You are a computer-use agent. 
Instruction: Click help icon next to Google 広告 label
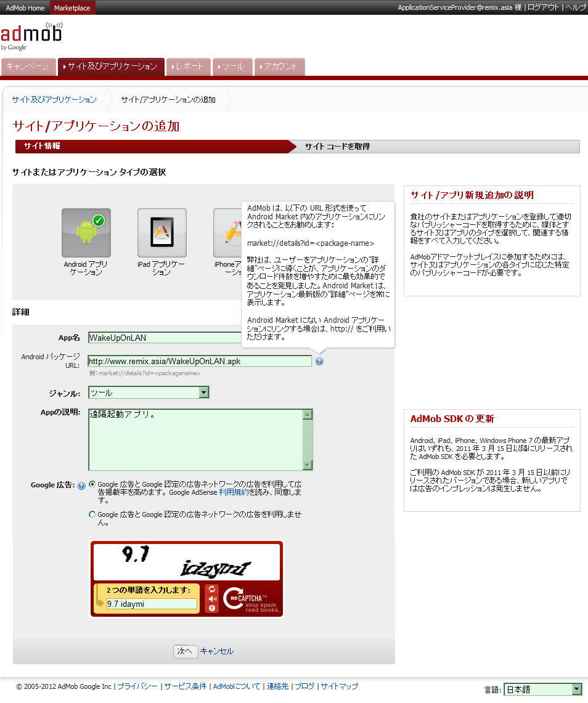coord(81,486)
